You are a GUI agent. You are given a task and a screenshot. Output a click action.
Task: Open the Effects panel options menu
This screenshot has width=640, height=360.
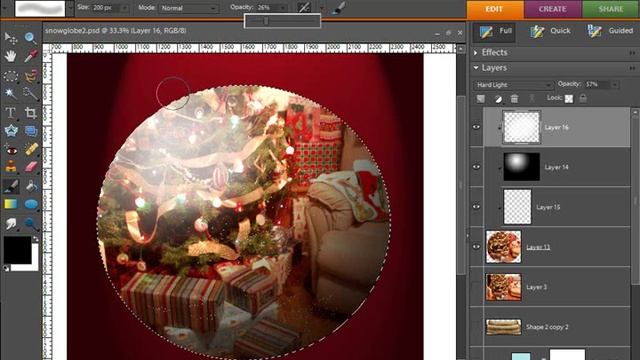pyautogui.click(x=632, y=53)
